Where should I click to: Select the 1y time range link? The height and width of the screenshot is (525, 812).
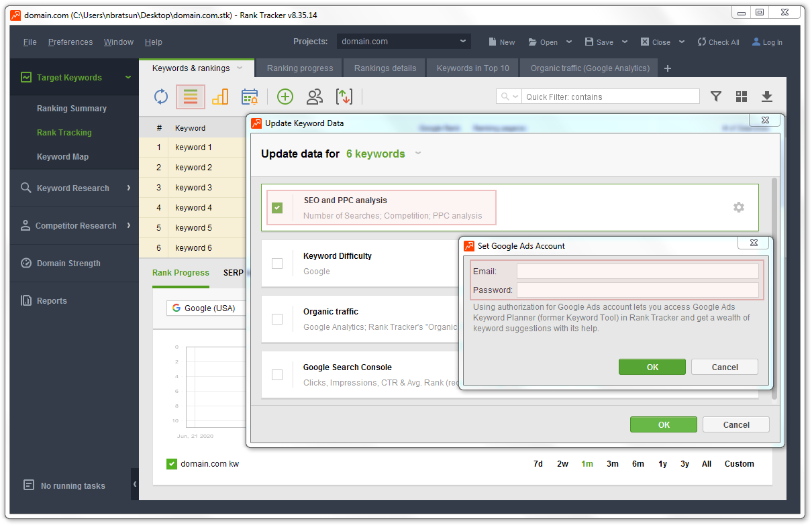(662, 463)
